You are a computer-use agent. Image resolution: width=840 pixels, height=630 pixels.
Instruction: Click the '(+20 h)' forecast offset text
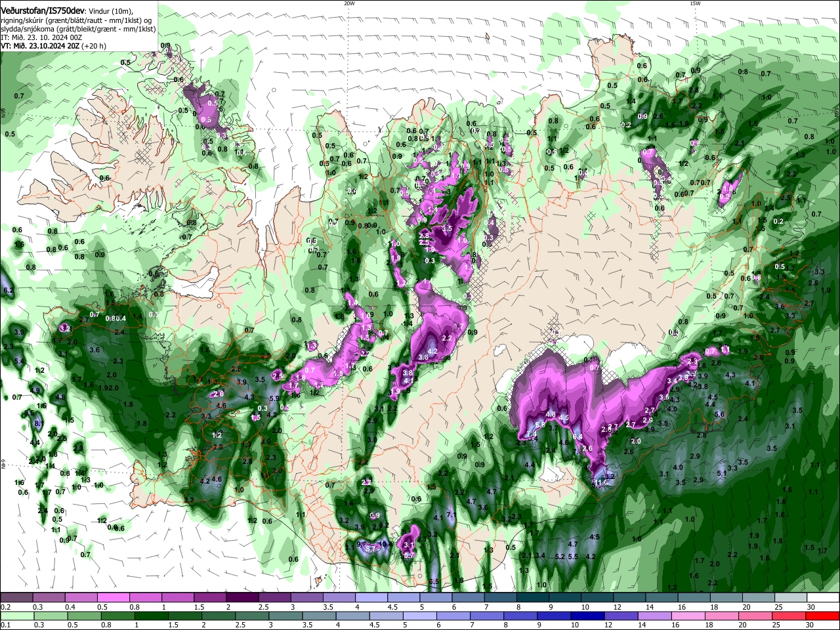[x=94, y=46]
